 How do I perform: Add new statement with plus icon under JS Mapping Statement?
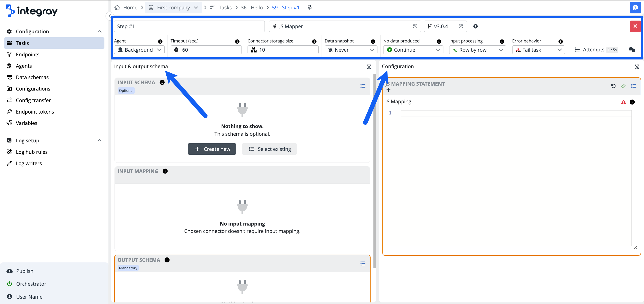(x=388, y=90)
